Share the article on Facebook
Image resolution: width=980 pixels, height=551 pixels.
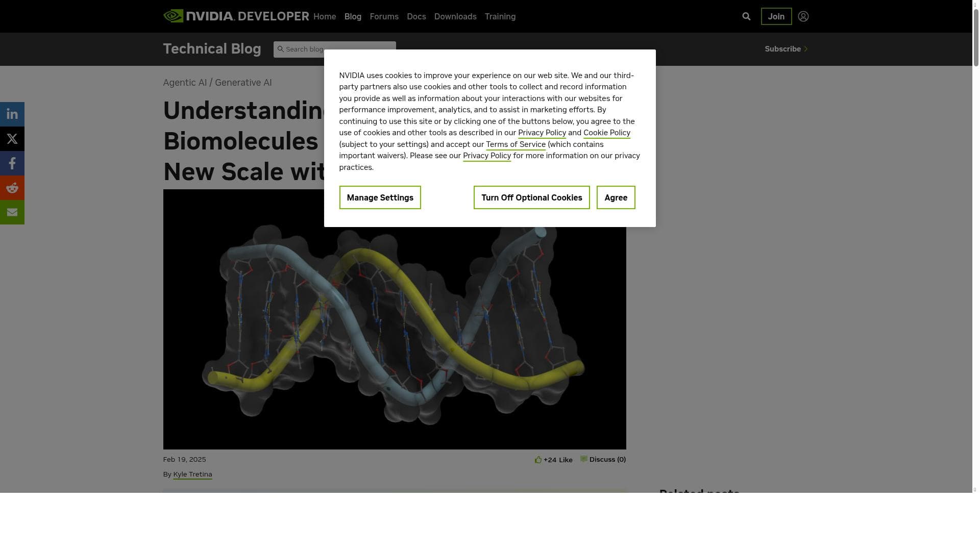click(x=12, y=163)
